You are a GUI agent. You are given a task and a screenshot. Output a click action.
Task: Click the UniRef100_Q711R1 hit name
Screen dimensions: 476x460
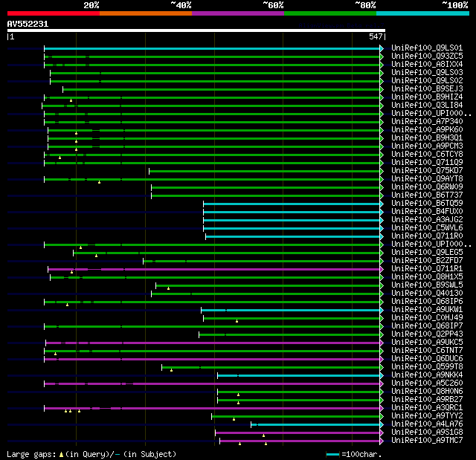pyautogui.click(x=427, y=269)
